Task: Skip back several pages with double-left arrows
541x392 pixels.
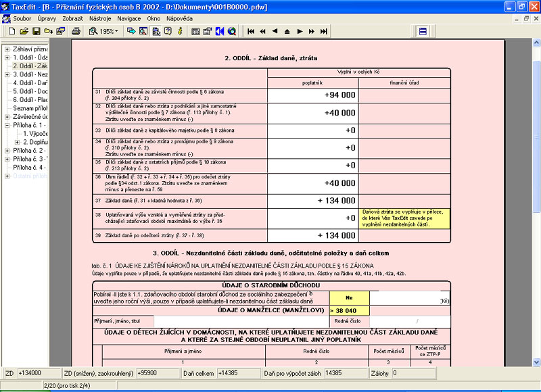Action: [x=263, y=31]
